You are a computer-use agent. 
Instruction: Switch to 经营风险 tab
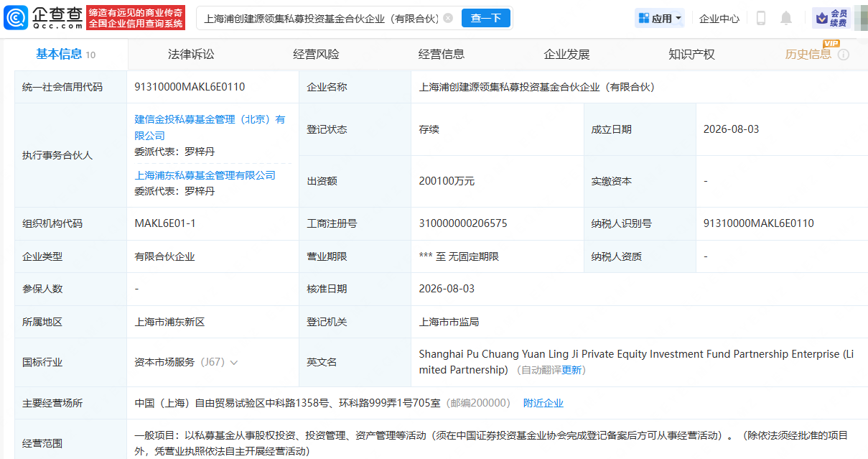click(x=316, y=54)
